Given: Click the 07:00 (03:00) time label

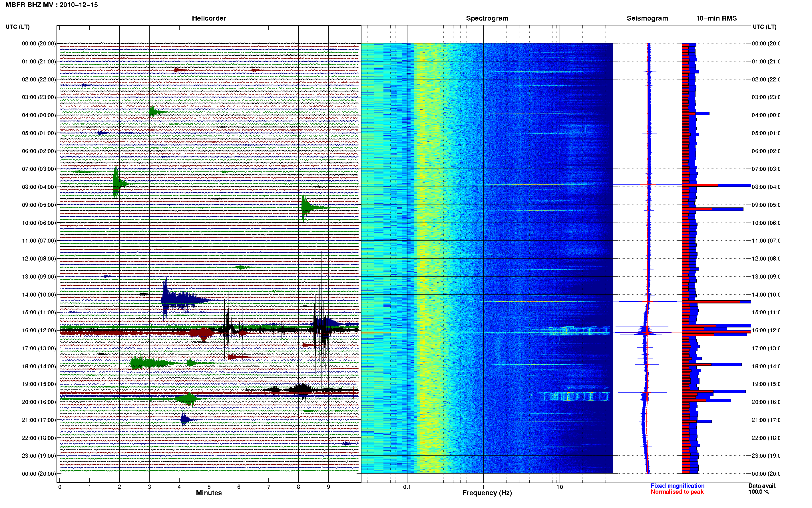Looking at the screenshot, I should pos(39,169).
